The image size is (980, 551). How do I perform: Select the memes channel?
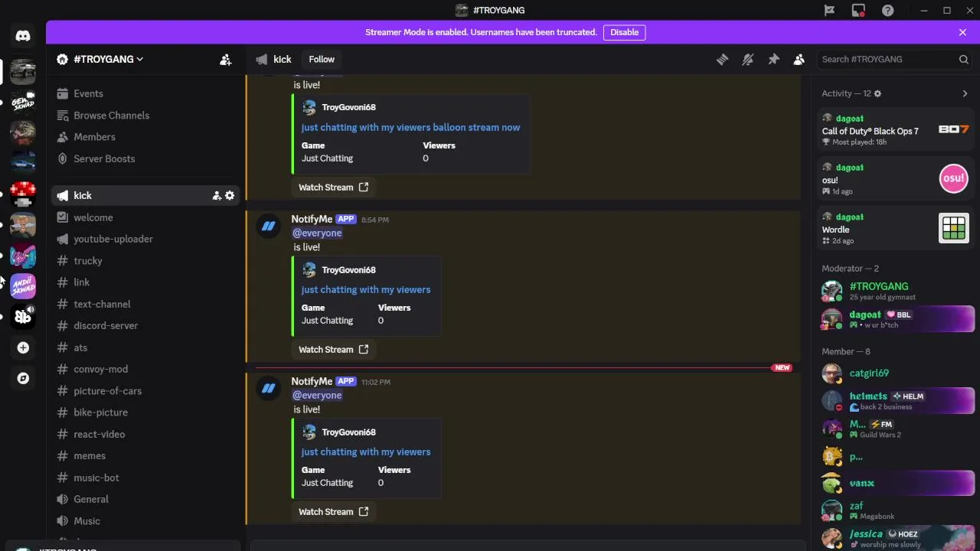coord(145,455)
